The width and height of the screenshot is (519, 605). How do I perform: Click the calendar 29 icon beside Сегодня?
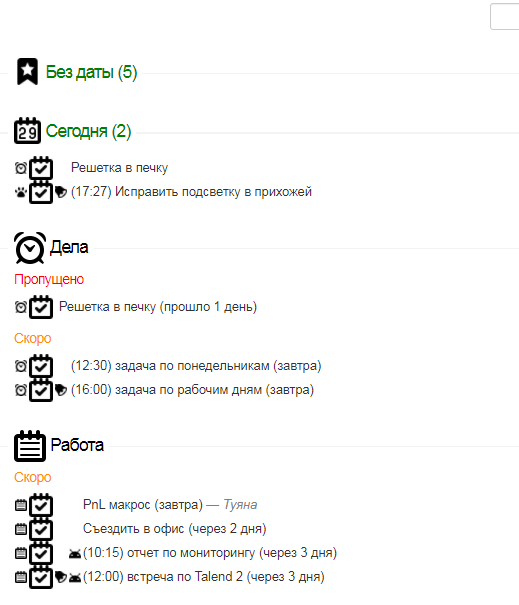click(x=27, y=131)
